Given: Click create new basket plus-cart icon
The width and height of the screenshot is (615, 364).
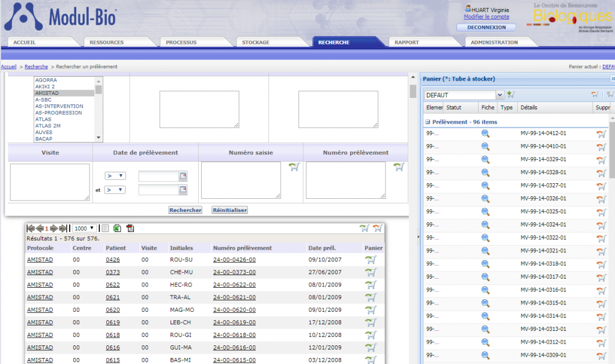Looking at the screenshot, I should 511,94.
